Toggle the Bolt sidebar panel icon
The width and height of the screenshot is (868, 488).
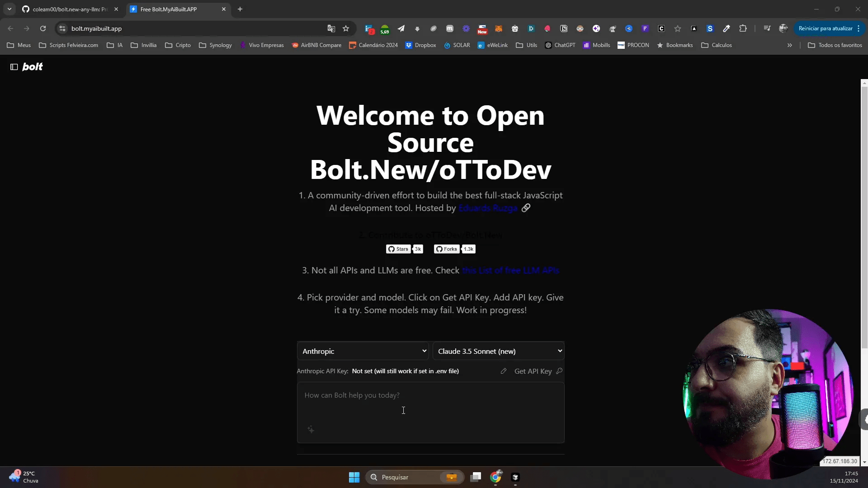(x=14, y=67)
